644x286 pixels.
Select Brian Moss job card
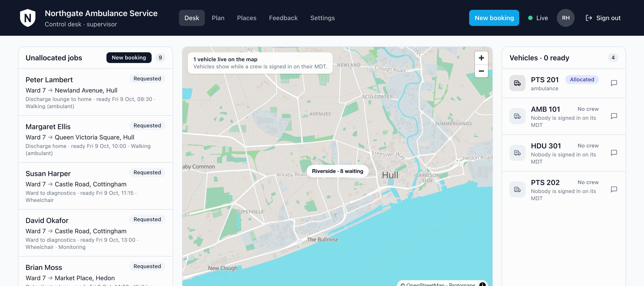click(95, 271)
